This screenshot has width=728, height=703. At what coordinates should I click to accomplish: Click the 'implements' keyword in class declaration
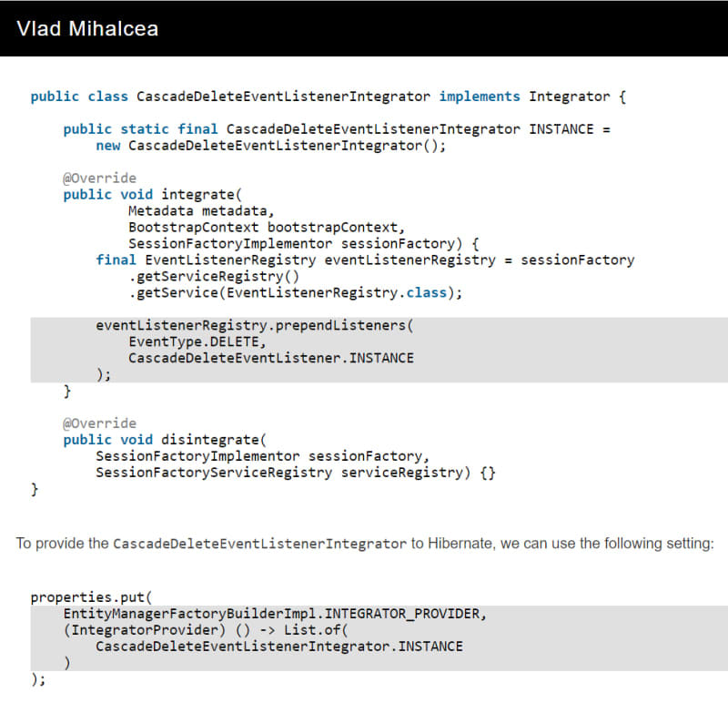coord(480,97)
